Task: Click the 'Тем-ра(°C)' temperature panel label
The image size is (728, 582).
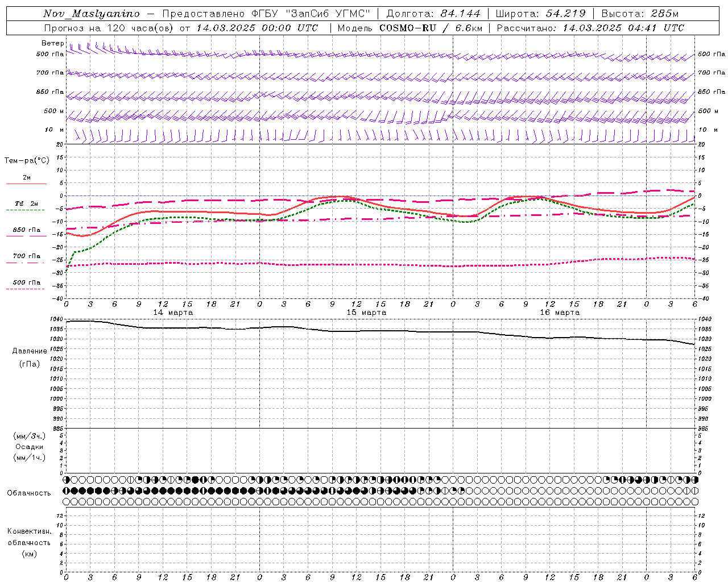Action: 27,161
